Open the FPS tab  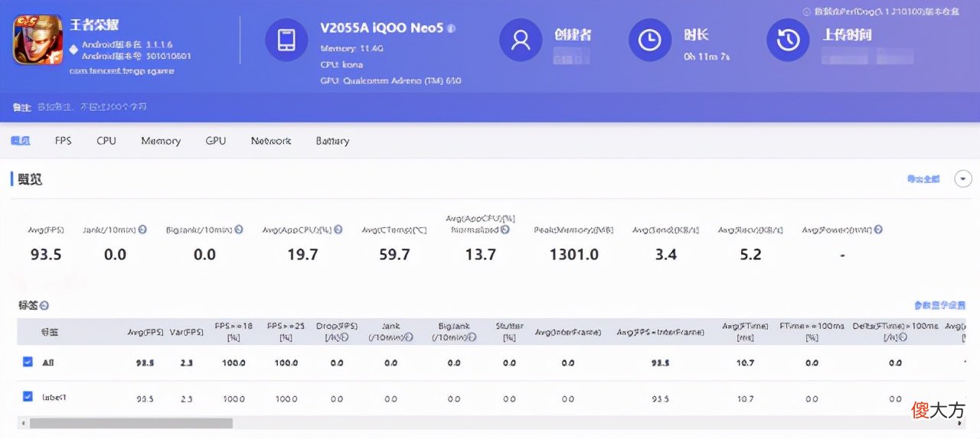click(63, 141)
